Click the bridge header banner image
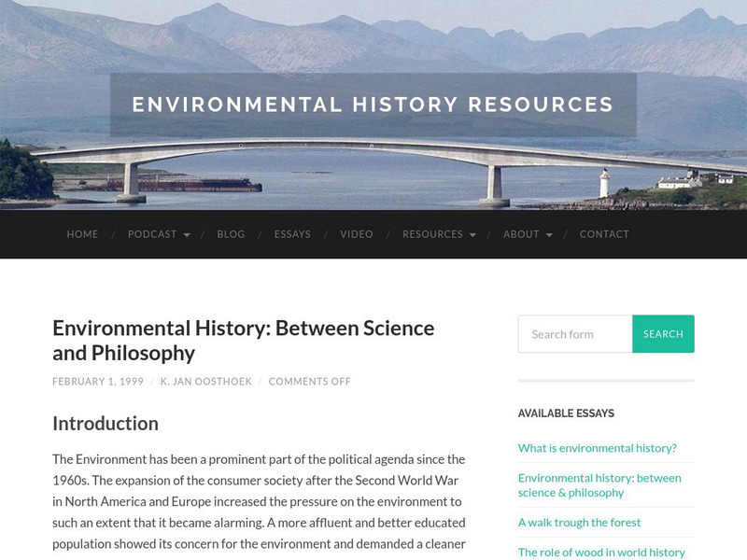The height and width of the screenshot is (560, 747). tap(373, 177)
